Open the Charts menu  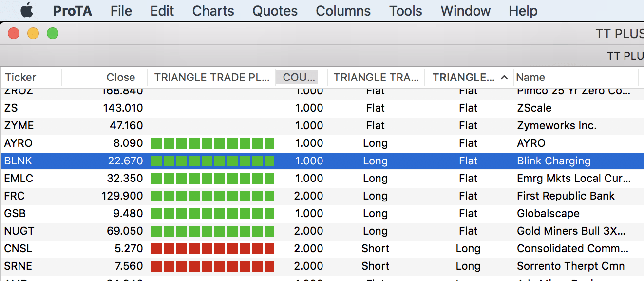tap(213, 11)
